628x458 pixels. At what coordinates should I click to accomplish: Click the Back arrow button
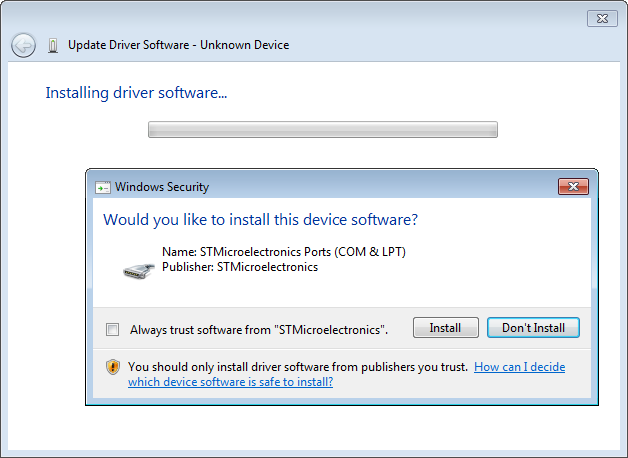(x=23, y=45)
